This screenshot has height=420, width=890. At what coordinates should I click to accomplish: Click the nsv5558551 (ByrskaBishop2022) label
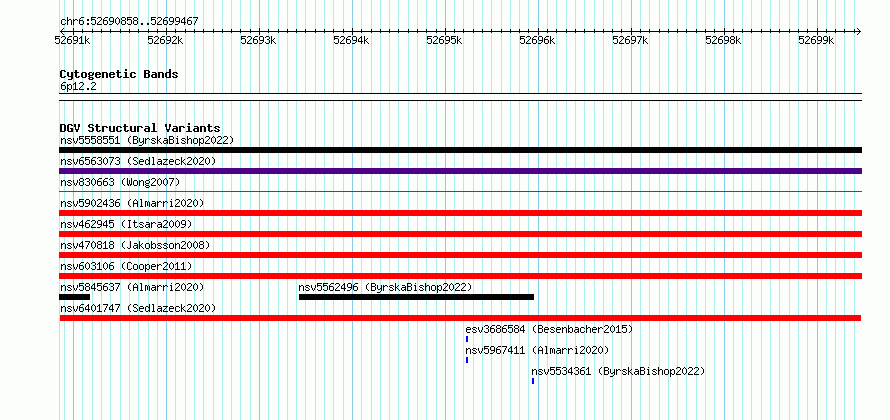click(x=147, y=140)
